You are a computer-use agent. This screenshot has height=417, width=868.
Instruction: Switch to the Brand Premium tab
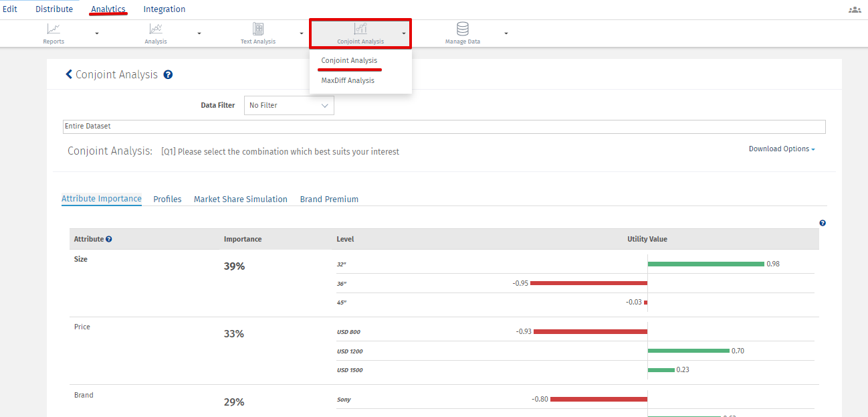coord(329,199)
